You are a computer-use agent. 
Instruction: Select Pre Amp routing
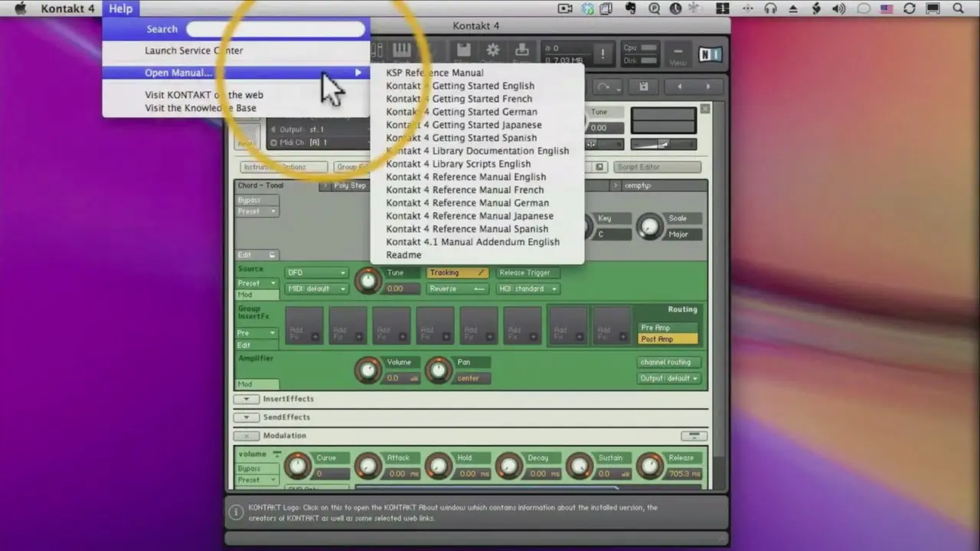[668, 328]
